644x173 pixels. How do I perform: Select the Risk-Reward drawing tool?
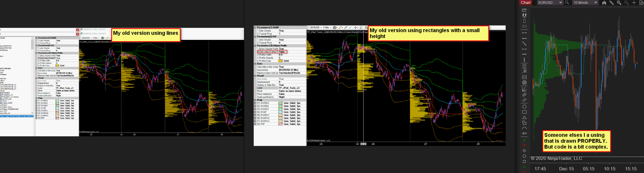[524, 15]
